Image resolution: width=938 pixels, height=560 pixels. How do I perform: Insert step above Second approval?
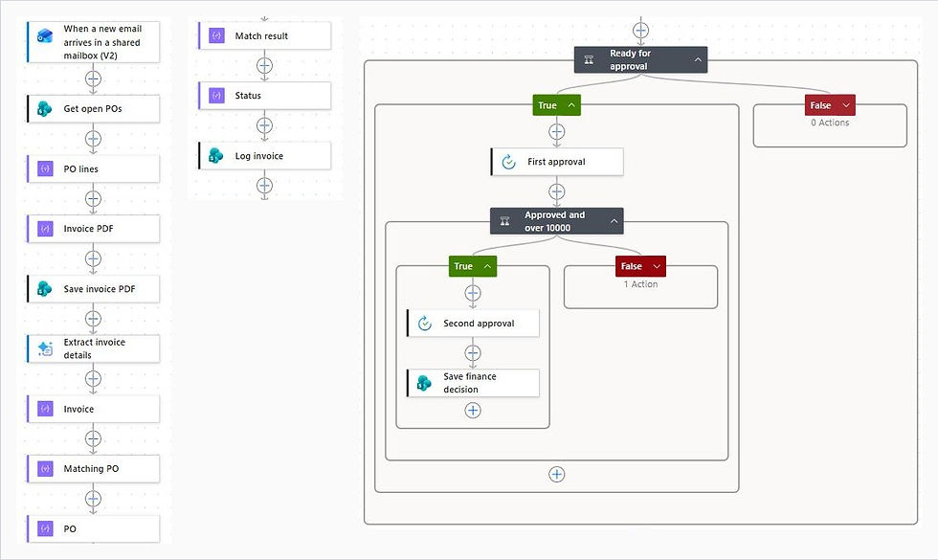click(473, 293)
